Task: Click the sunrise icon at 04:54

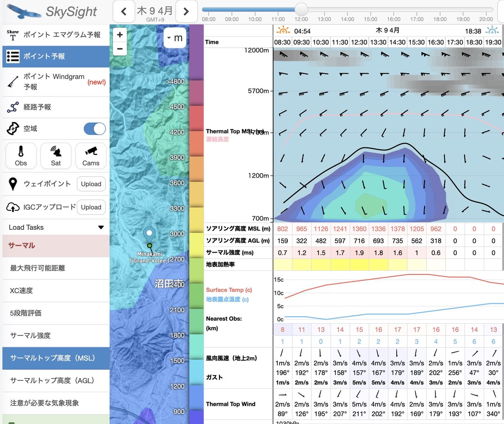Action: pyautogui.click(x=283, y=30)
